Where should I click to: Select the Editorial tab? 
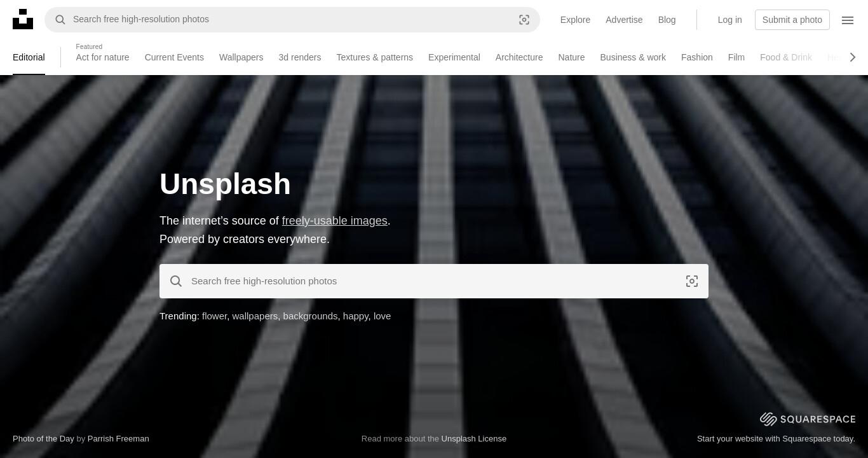pos(29,57)
